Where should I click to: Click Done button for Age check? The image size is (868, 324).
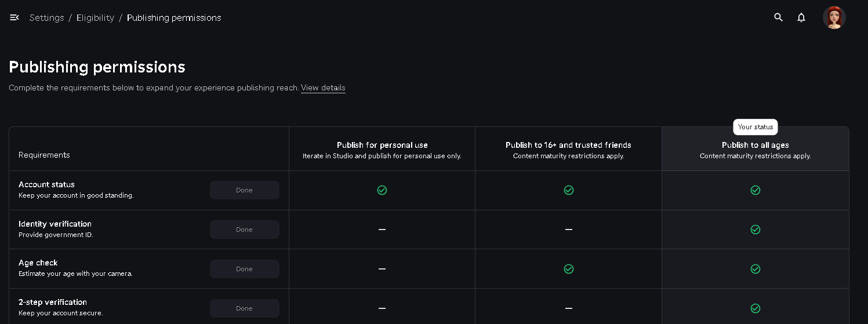[245, 269]
